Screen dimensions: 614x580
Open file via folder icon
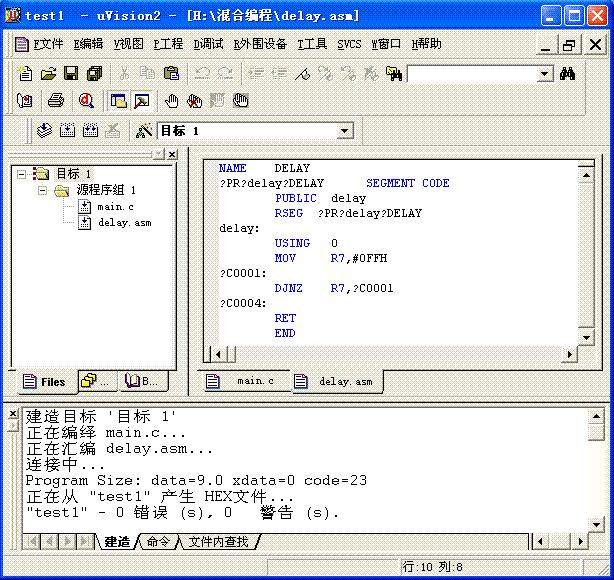tap(49, 74)
